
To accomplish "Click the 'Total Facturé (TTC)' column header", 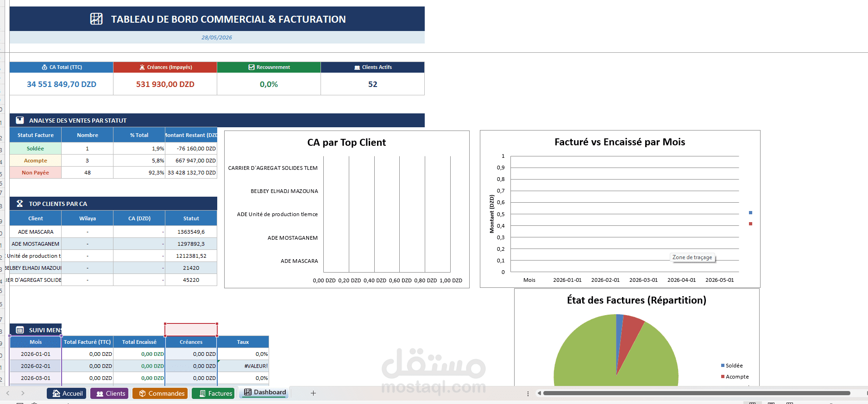I will 88,342.
